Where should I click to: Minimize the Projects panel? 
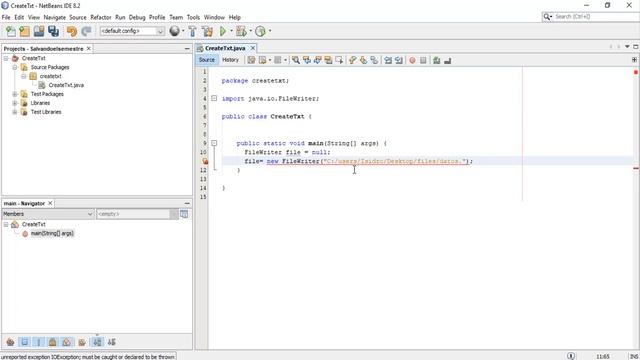tap(187, 49)
